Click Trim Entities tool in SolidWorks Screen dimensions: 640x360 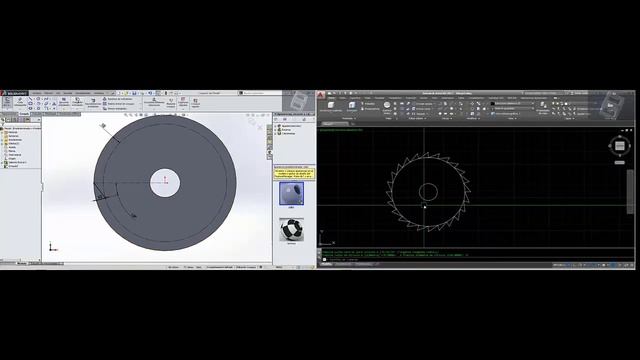tap(64, 102)
